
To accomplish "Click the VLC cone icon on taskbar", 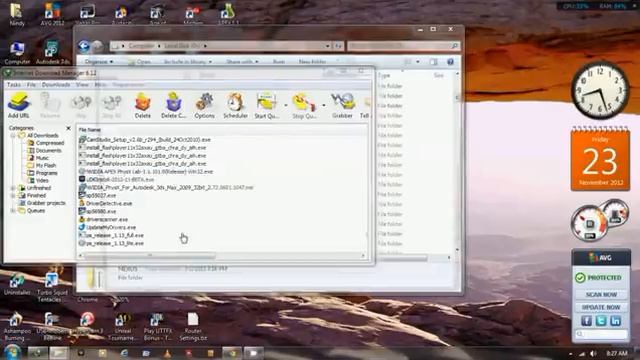I will pyautogui.click(x=167, y=353).
